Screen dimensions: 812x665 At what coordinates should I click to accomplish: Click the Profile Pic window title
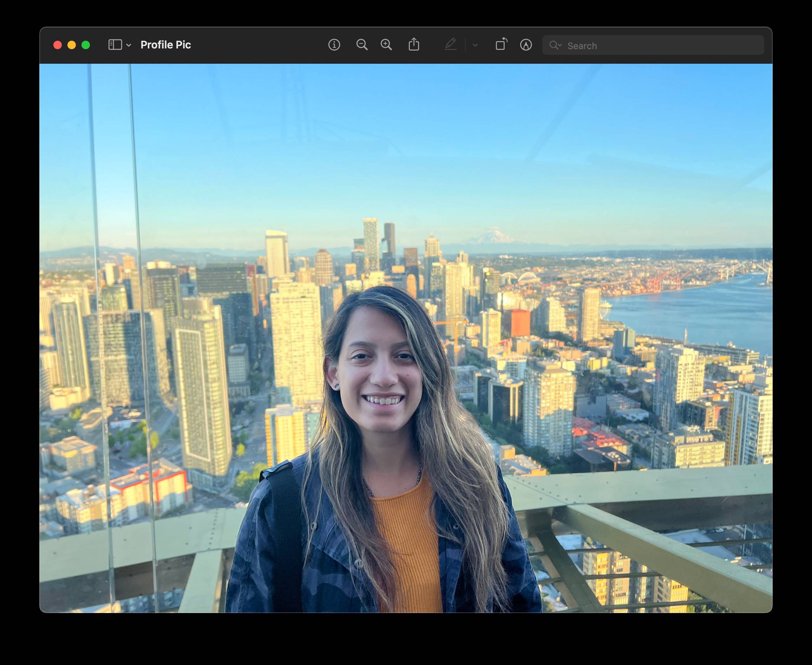[165, 45]
